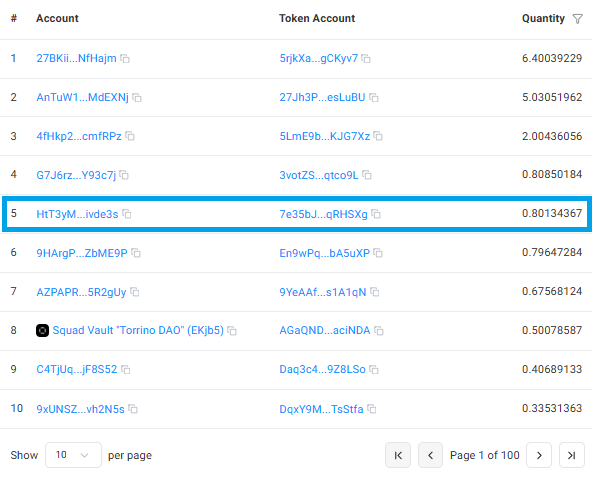Open token account 9YeAAf...s1A1qN
592x477 pixels.
[x=323, y=292]
